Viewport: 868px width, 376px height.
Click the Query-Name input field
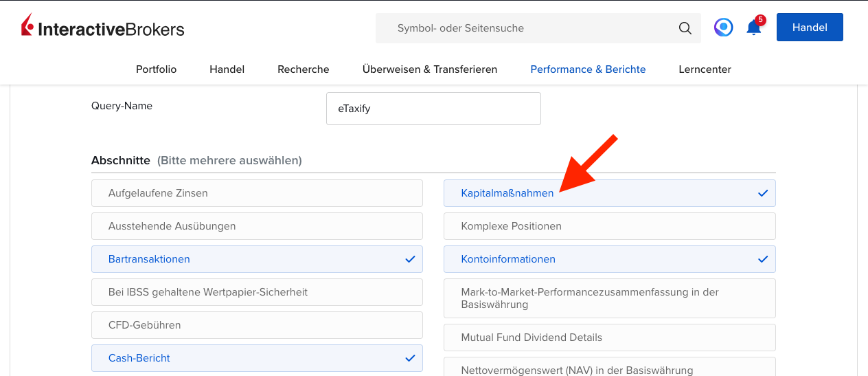(433, 109)
